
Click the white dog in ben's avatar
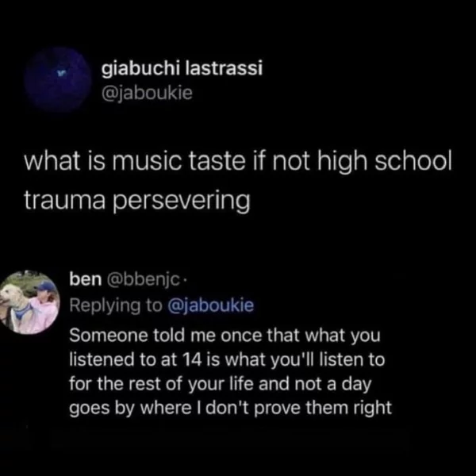pyautogui.click(x=14, y=305)
